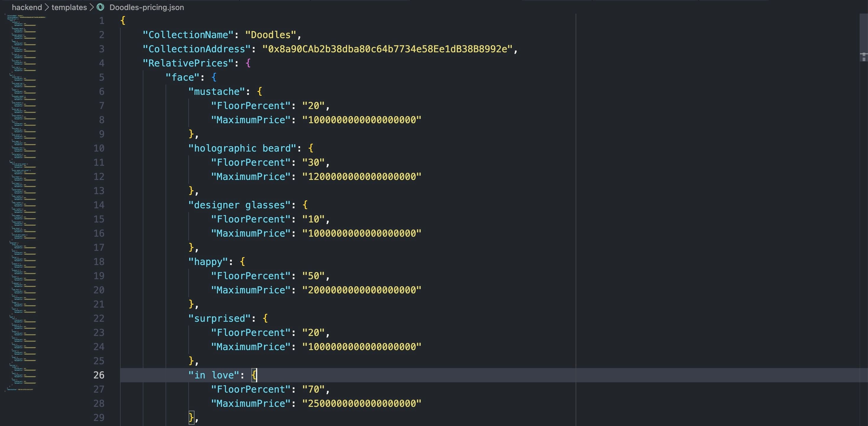This screenshot has width=868, height=426.
Task: Click the "happy" trait key
Action: (208, 262)
